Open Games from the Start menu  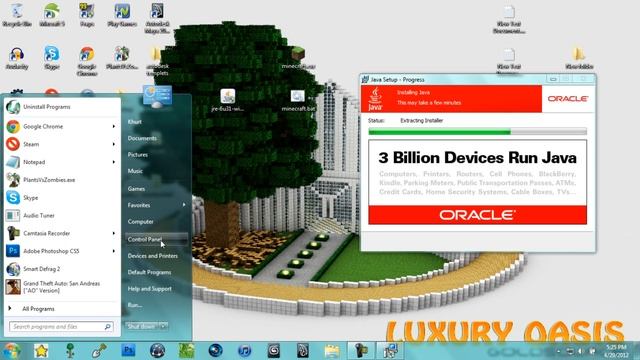tap(136, 189)
